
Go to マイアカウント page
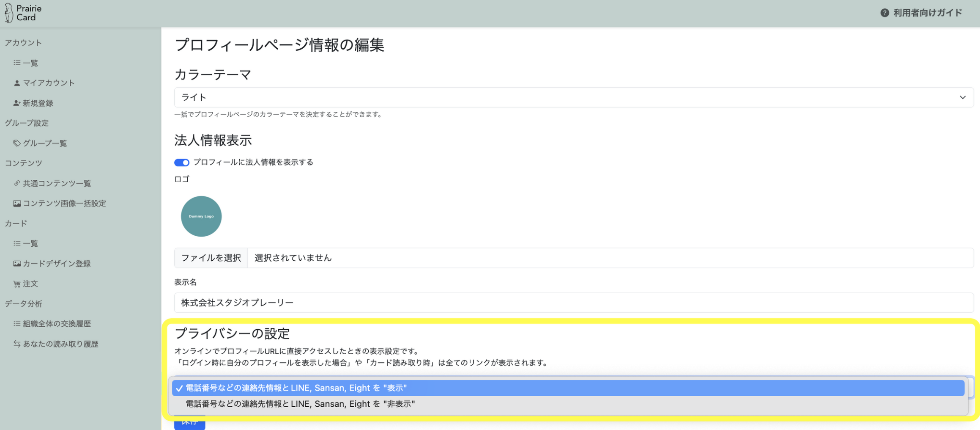(x=49, y=83)
